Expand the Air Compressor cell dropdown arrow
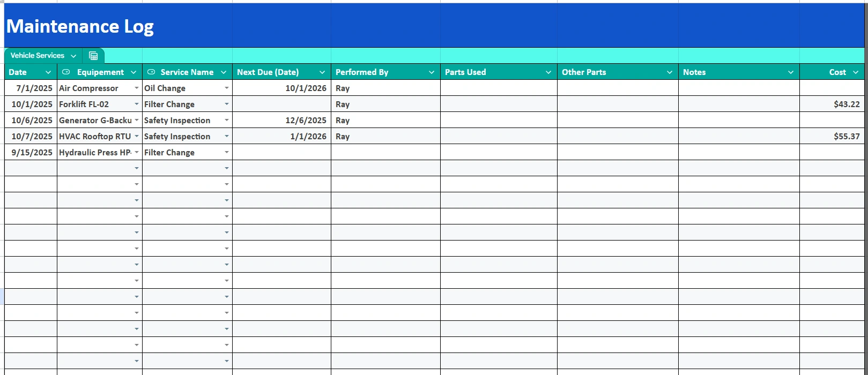This screenshot has height=375, width=868. [137, 88]
